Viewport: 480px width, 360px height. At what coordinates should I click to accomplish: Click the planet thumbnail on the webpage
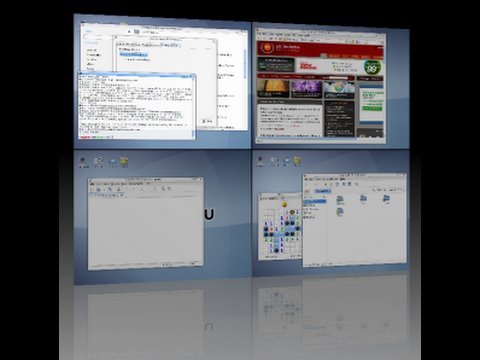click(273, 88)
